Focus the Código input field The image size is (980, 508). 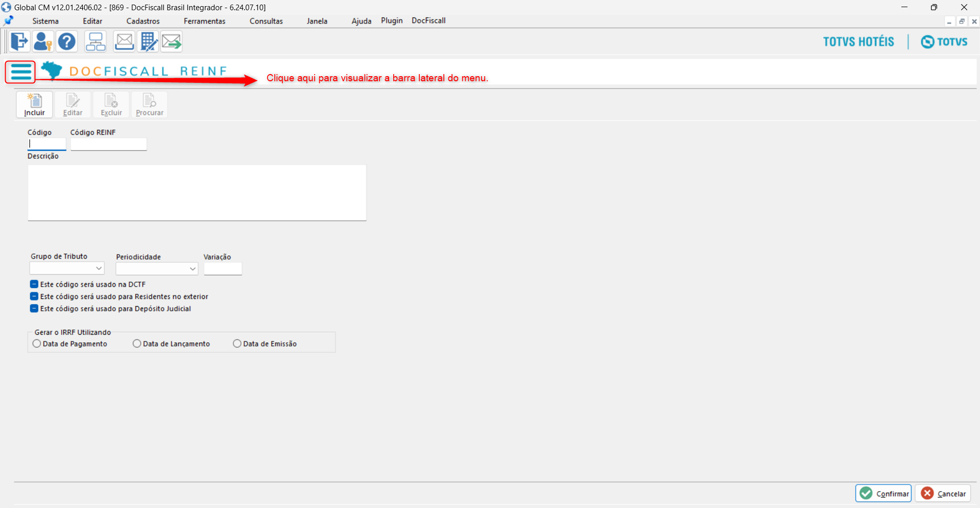[x=47, y=144]
